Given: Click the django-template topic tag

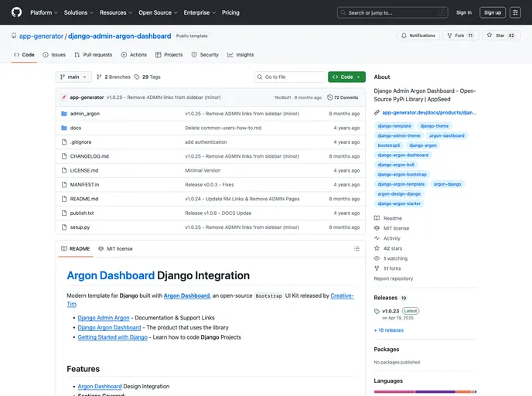Looking at the screenshot, I should pyautogui.click(x=394, y=126).
